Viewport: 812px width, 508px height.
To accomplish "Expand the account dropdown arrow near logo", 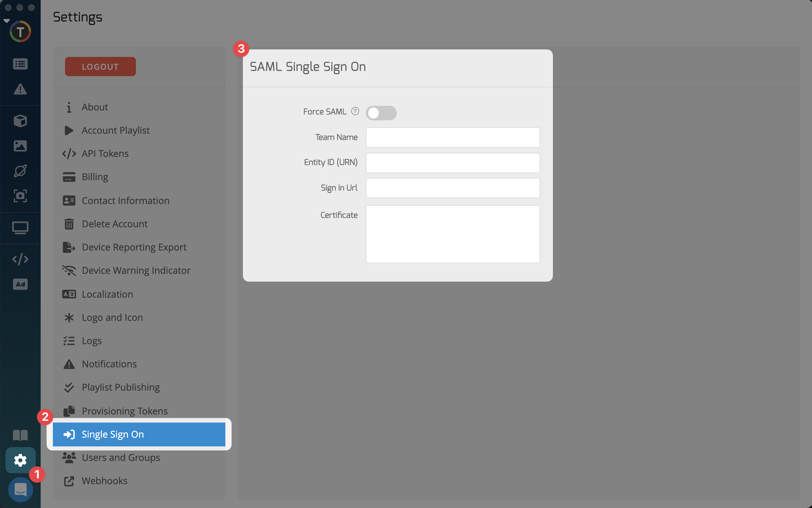I will tap(6, 21).
